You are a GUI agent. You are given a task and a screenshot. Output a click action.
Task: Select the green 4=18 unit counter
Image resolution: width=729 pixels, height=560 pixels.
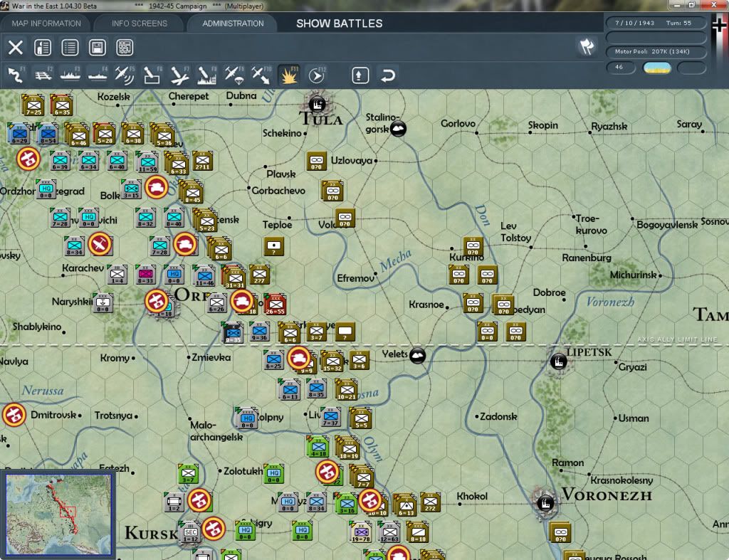tap(318, 447)
